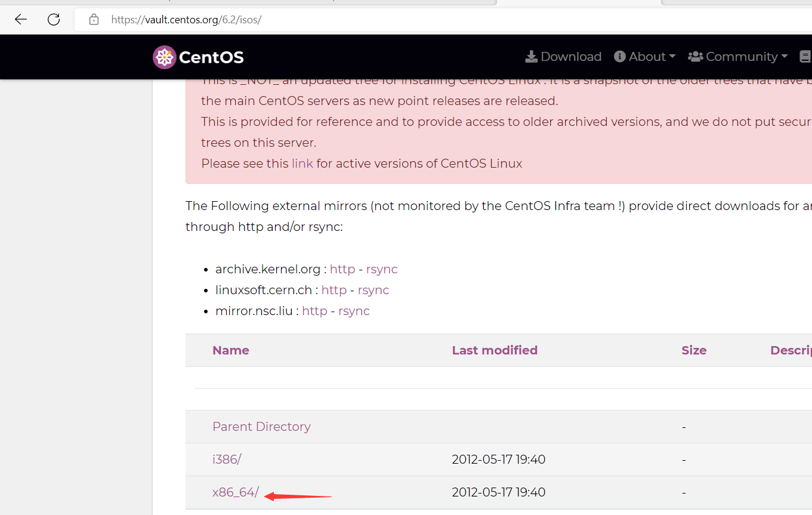Open linuxsoft.cern.ch http mirror
The height and width of the screenshot is (515, 812).
pyautogui.click(x=334, y=290)
